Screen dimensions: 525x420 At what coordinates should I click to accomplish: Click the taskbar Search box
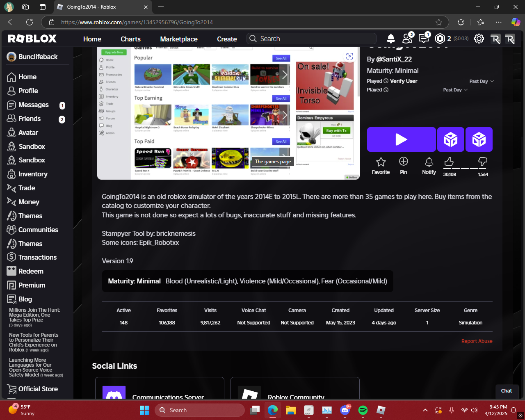(200, 410)
